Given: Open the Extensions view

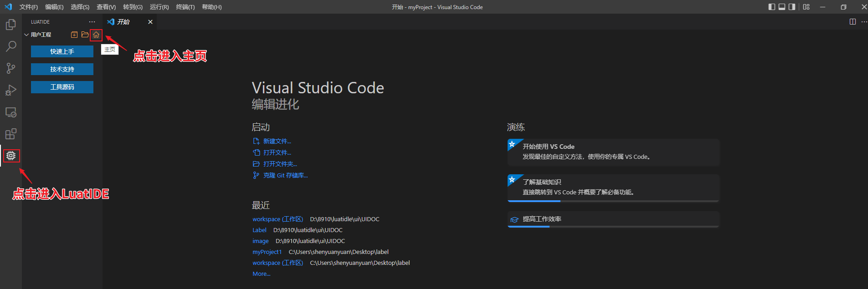Looking at the screenshot, I should 10,134.
